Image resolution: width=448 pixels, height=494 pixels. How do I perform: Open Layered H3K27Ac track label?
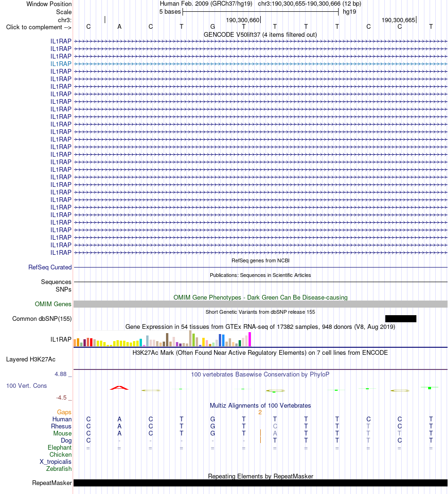(x=31, y=359)
